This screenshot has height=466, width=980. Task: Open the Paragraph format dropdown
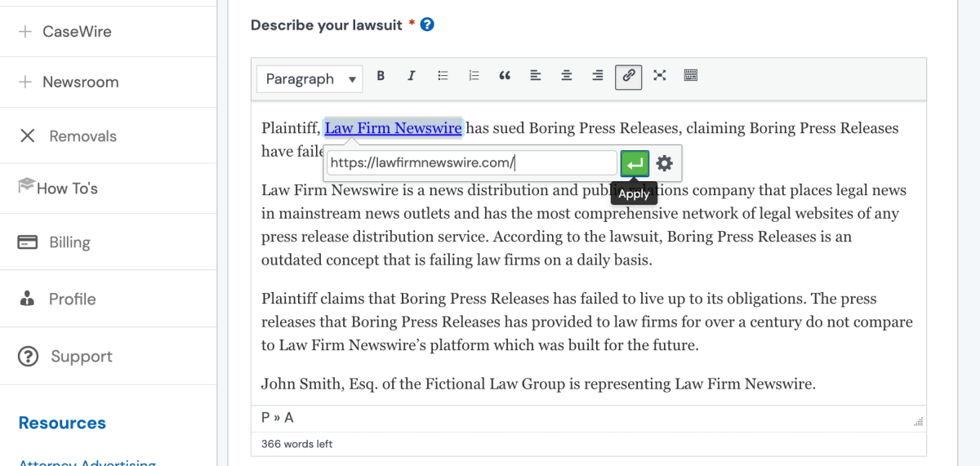click(310, 79)
